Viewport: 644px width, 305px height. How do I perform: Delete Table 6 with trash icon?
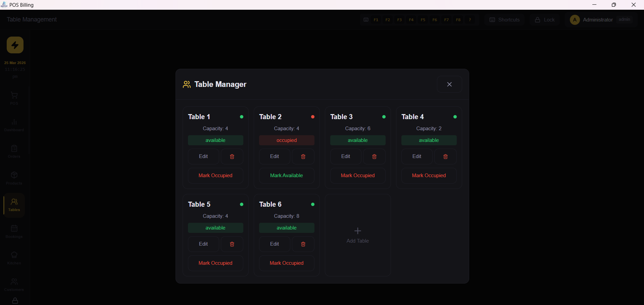pyautogui.click(x=303, y=244)
